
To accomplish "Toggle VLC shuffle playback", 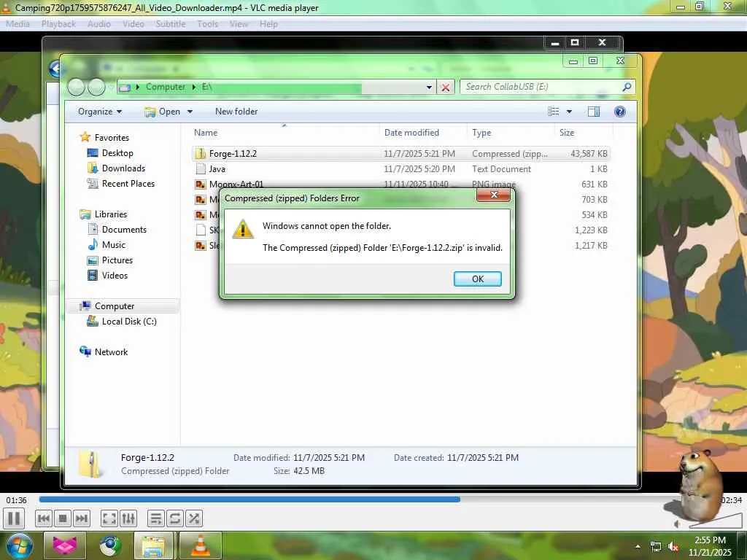I will [x=194, y=518].
